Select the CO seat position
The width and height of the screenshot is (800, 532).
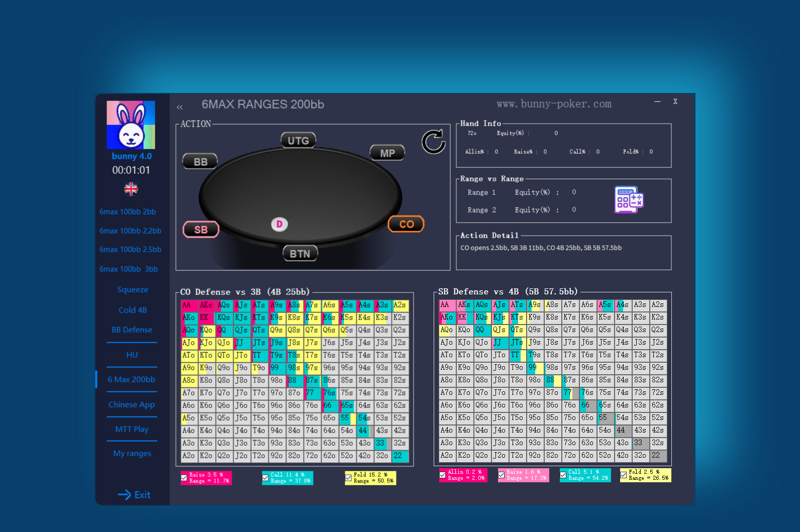coord(406,224)
